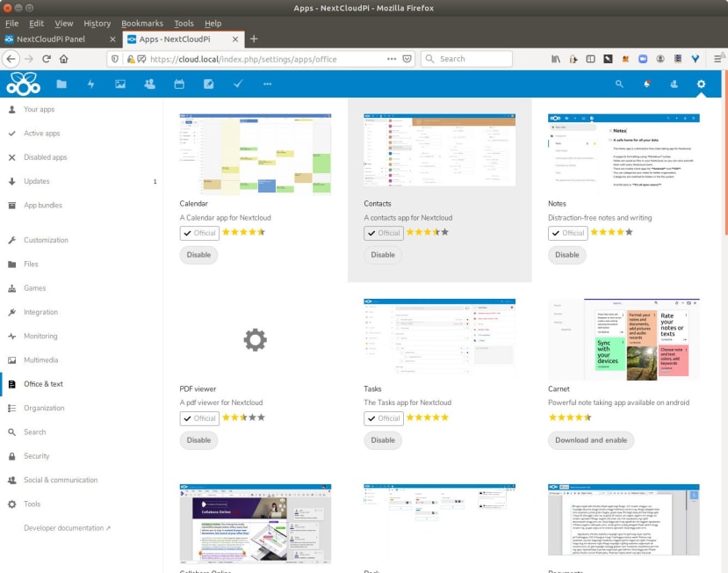This screenshot has width=728, height=573.
Task: Click the Nextcloud header search magnifier icon
Action: (x=619, y=83)
